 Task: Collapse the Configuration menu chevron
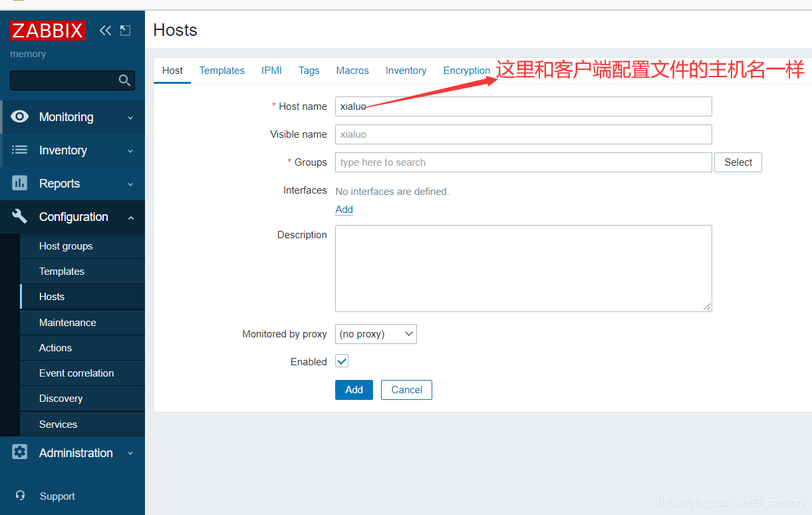(x=130, y=218)
